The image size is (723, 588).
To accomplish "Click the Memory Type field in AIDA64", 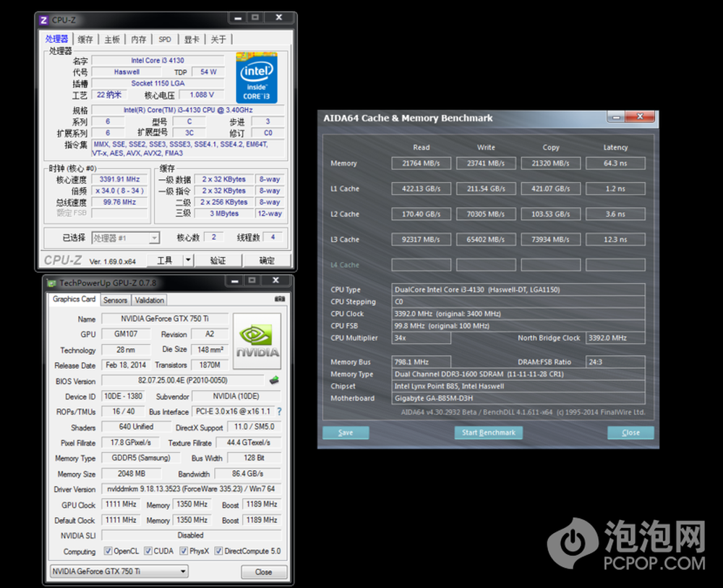I will [518, 374].
